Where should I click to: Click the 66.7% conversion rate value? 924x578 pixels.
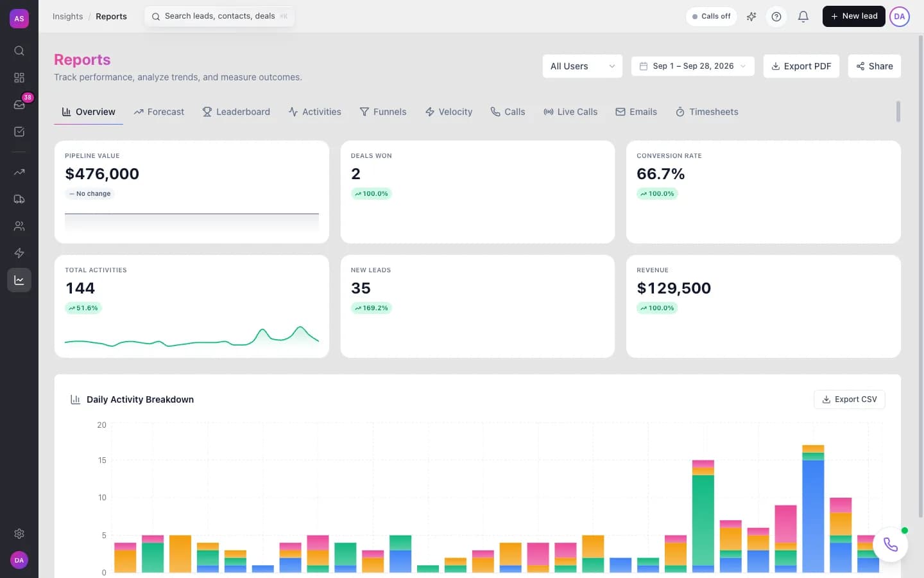coord(661,174)
